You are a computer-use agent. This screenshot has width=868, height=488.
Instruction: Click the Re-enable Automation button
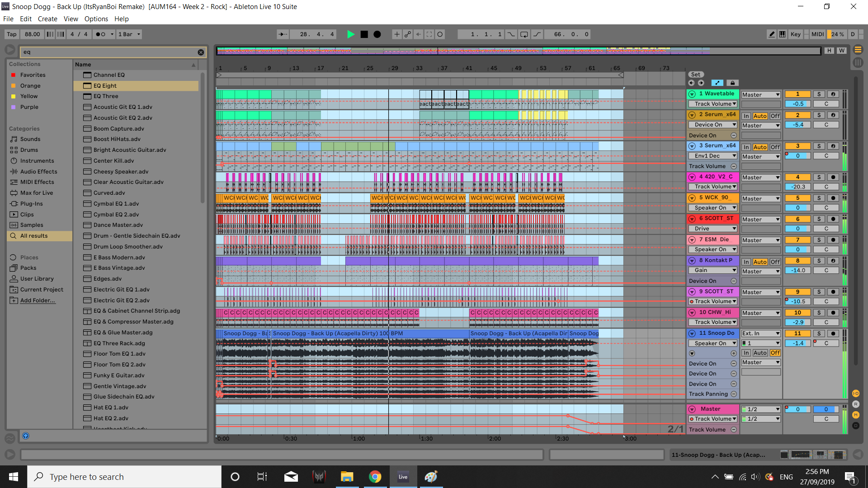(419, 34)
